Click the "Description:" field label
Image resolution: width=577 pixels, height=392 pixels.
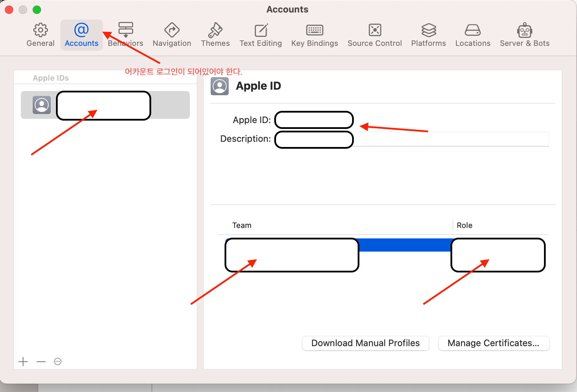click(x=245, y=139)
